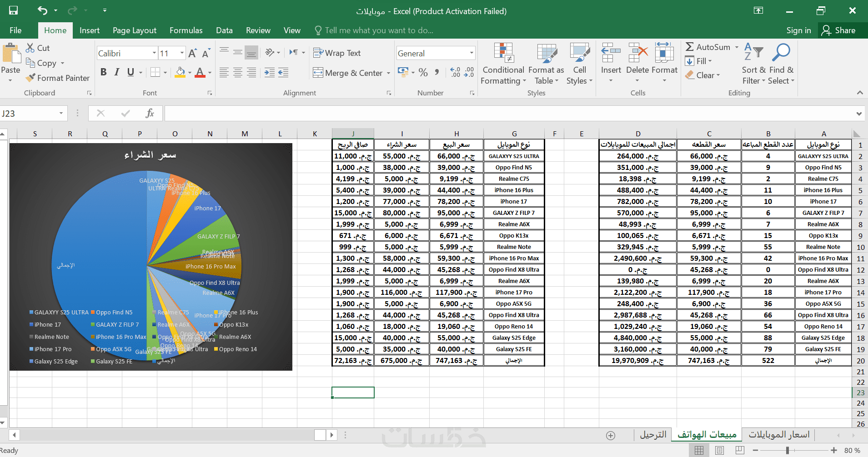Click the Cut scissors command
Viewport: 868px width, 457px height.
[38, 48]
